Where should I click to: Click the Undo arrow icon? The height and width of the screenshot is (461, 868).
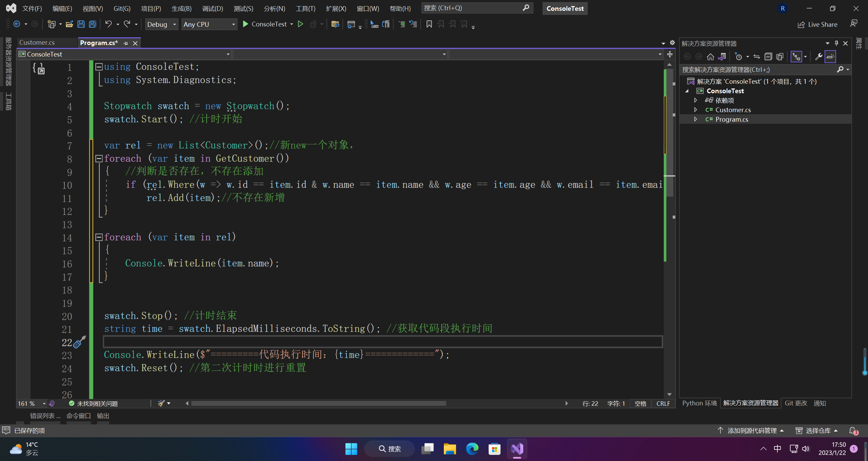(108, 24)
